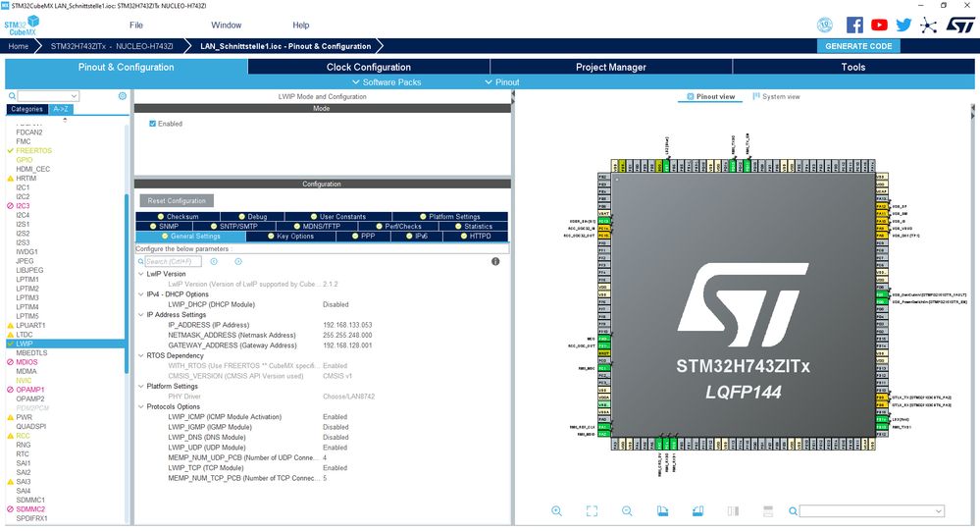Toggle the horizontal split view icon
The height and width of the screenshot is (531, 980).
768,511
